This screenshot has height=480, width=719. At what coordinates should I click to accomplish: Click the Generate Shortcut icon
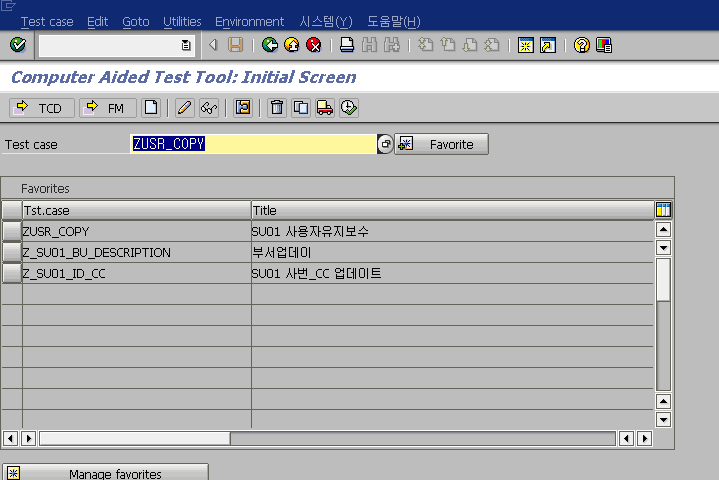click(548, 45)
